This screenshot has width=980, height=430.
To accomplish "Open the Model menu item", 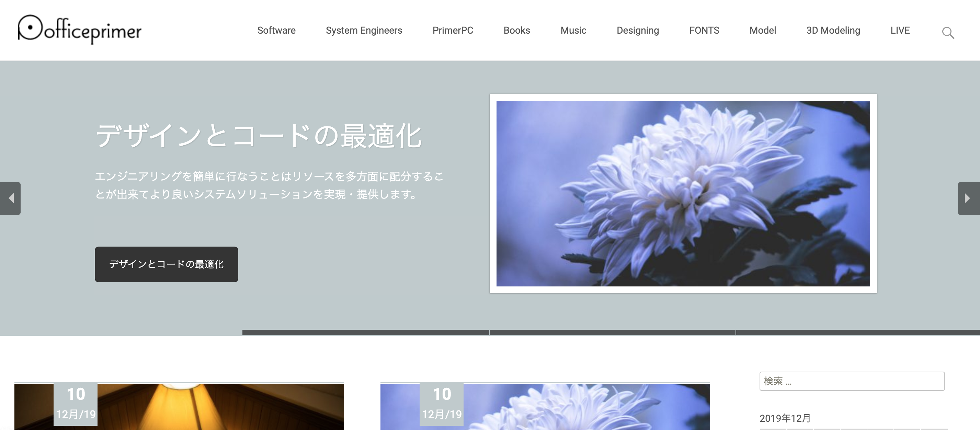I will (762, 31).
